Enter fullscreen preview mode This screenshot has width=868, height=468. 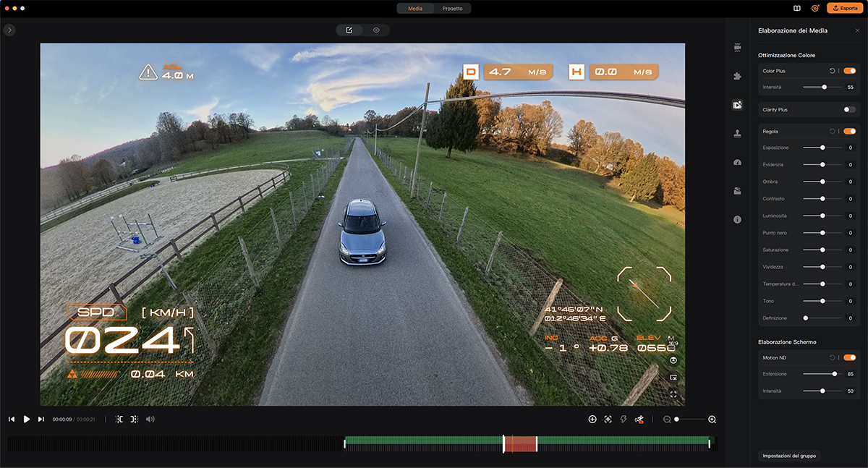673,394
